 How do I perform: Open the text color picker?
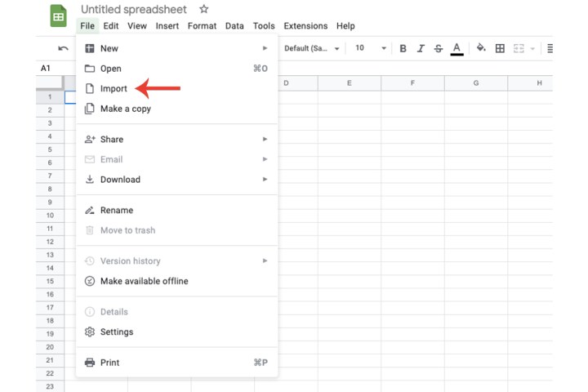point(457,49)
